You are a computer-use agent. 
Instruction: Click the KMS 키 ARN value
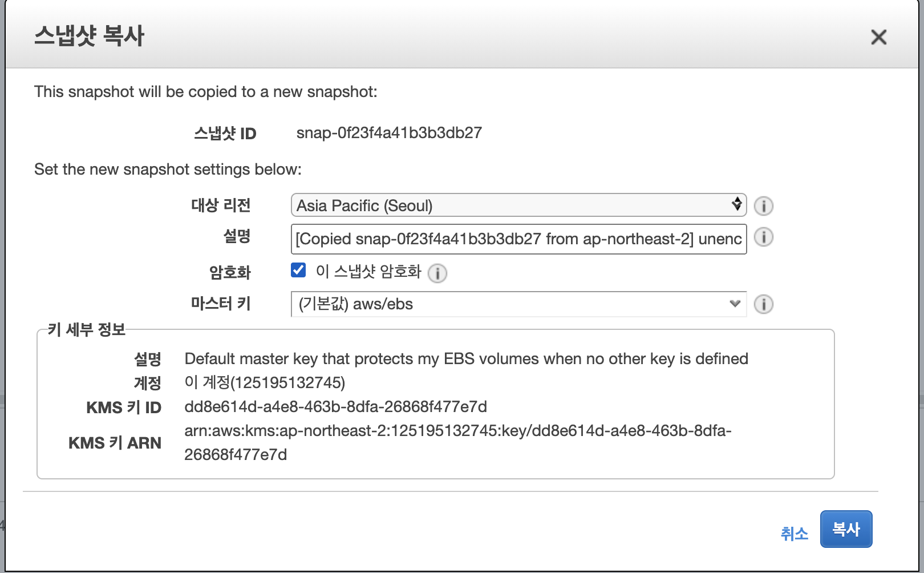click(457, 442)
